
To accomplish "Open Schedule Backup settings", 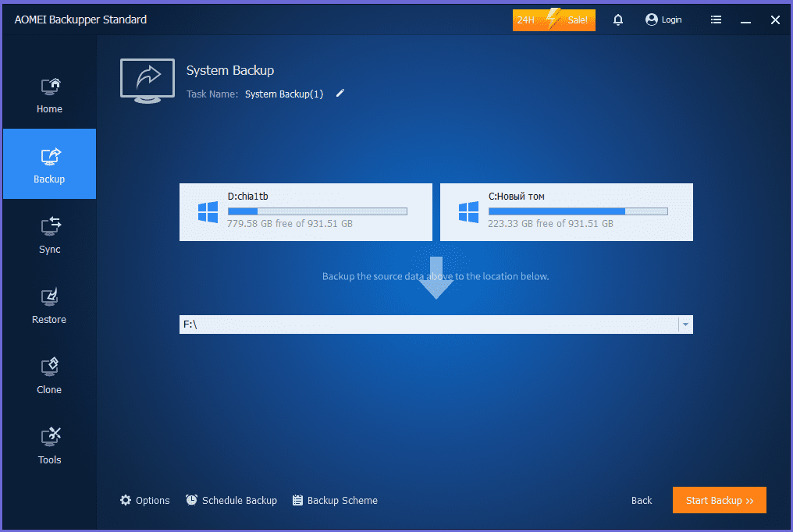I will tap(232, 500).
